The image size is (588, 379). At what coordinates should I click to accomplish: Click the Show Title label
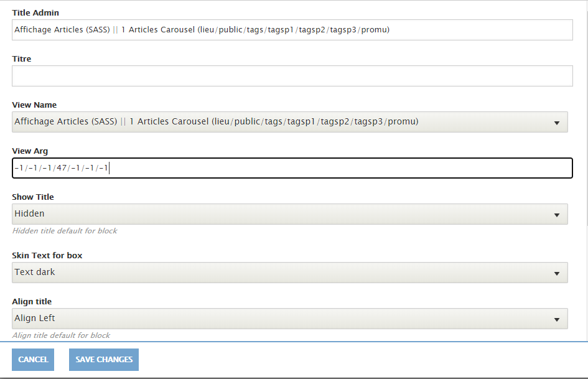33,197
